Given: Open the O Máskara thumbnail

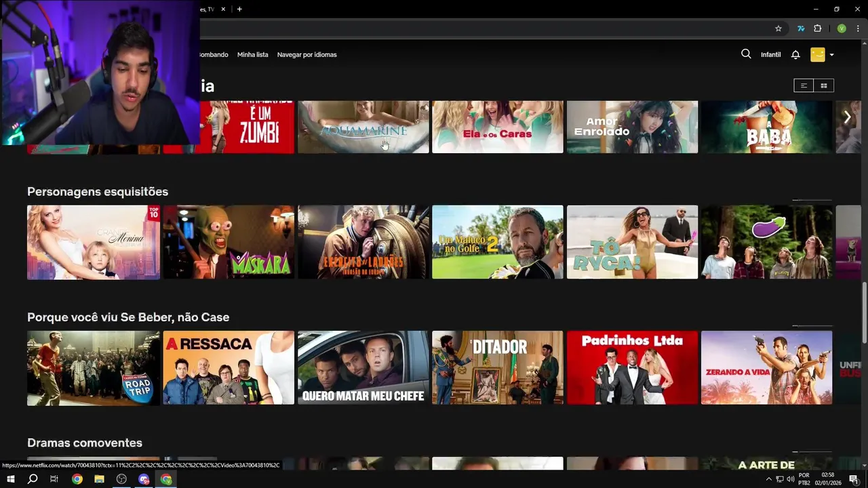Looking at the screenshot, I should click(229, 242).
